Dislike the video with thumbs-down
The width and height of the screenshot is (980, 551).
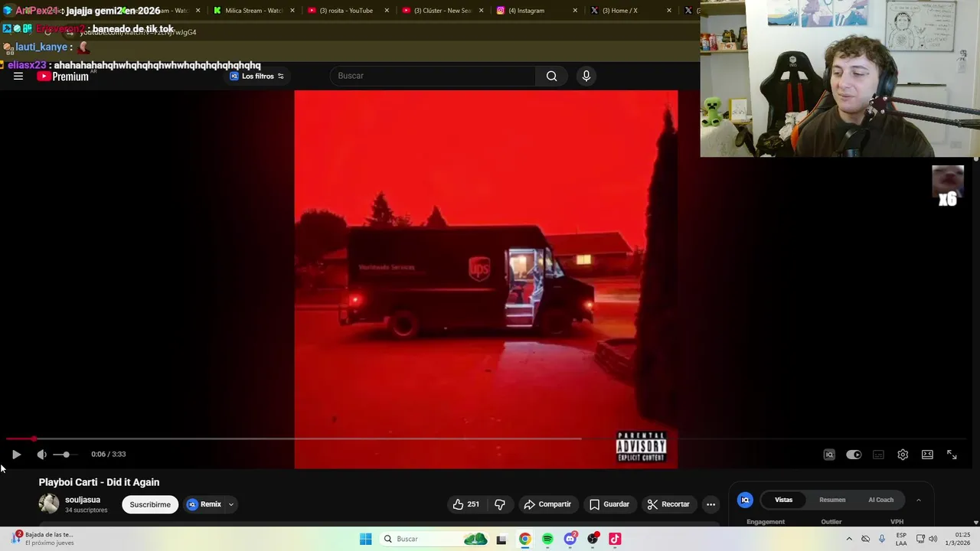(x=500, y=504)
